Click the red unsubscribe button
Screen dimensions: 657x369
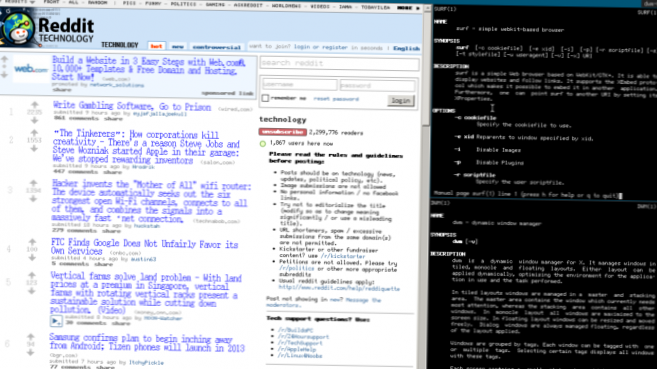[x=282, y=132]
